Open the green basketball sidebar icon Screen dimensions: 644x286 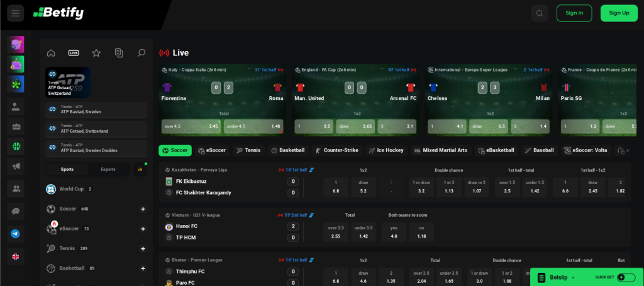[x=16, y=146]
